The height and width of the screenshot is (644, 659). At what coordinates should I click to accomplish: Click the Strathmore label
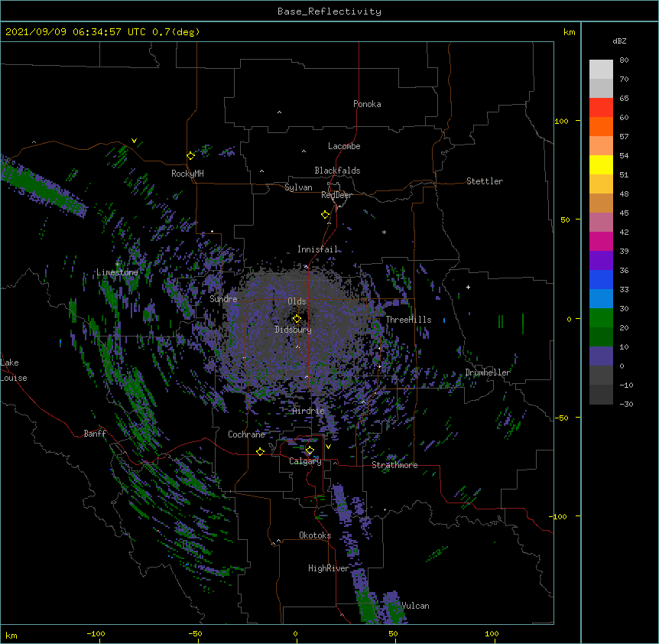394,465
